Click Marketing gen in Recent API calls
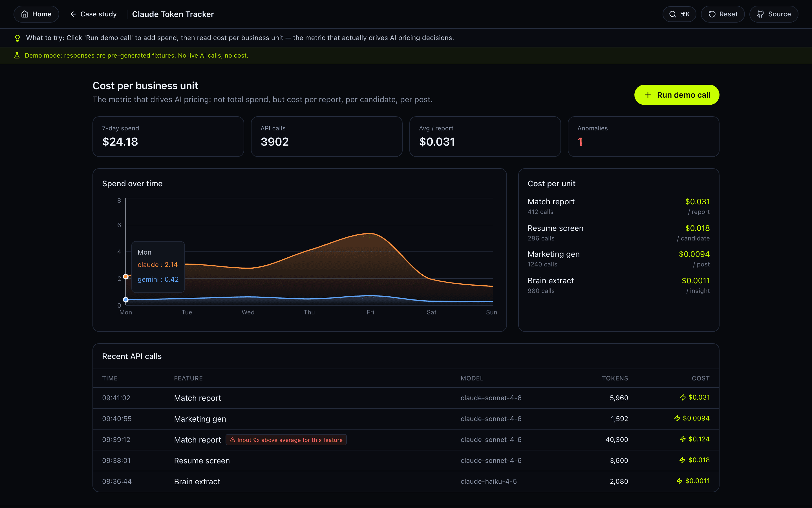 (200, 419)
